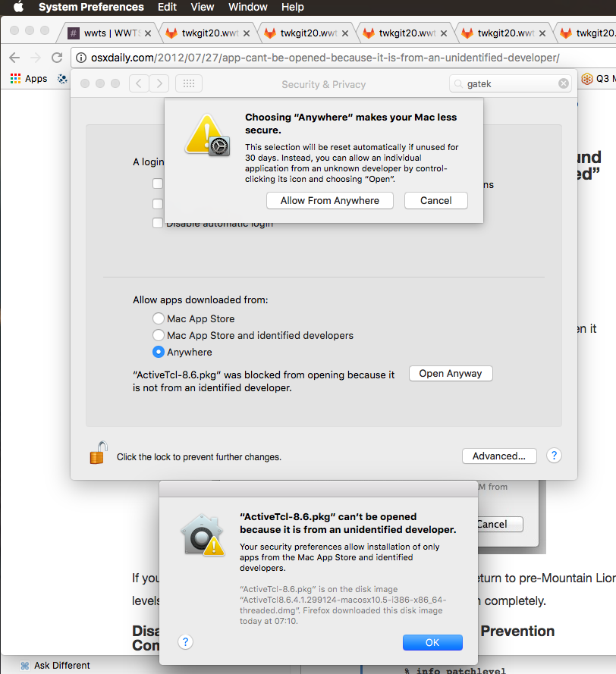Viewport: 616px width, 674px height.
Task: Click the yellow warning icon in Anywhere dialog
Action: pos(207,136)
